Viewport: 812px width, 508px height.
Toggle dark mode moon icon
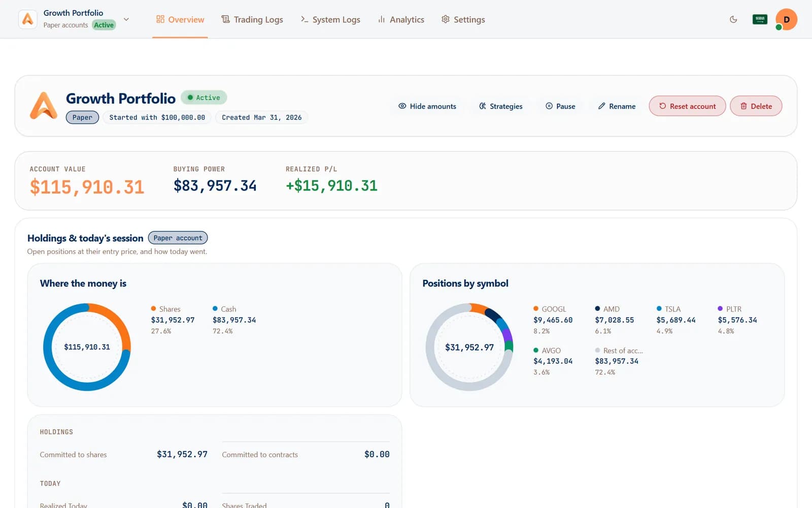click(733, 19)
